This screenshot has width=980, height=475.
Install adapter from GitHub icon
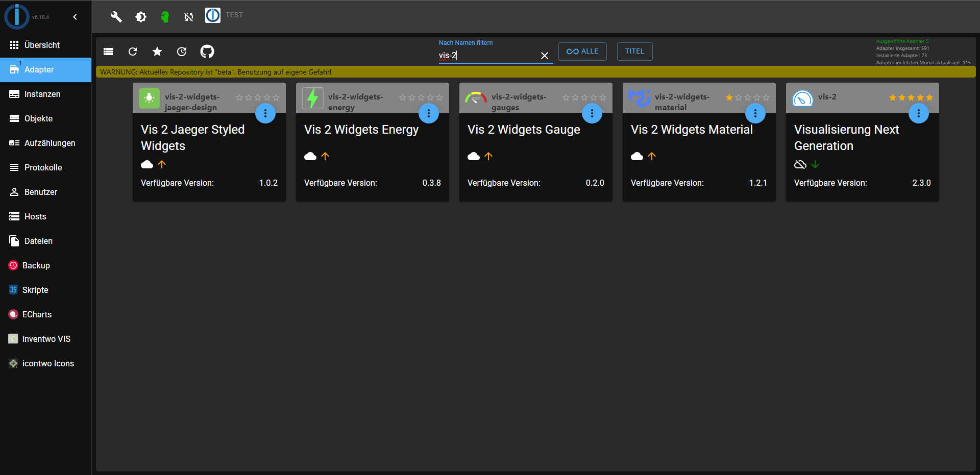point(207,52)
